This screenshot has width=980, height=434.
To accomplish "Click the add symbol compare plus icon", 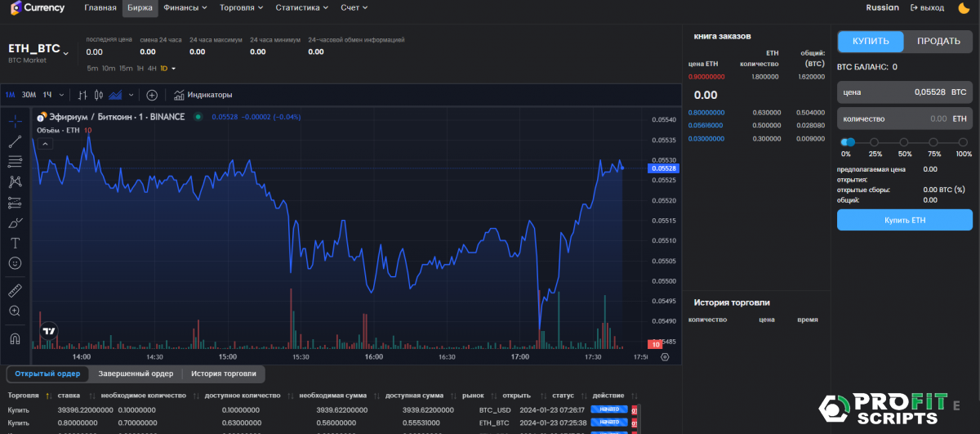I will point(152,95).
